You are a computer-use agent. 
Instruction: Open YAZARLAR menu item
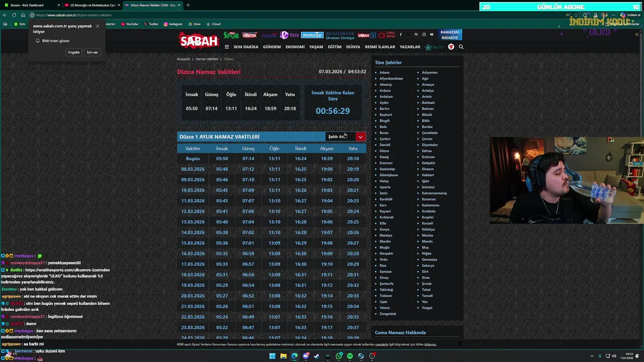tap(410, 47)
